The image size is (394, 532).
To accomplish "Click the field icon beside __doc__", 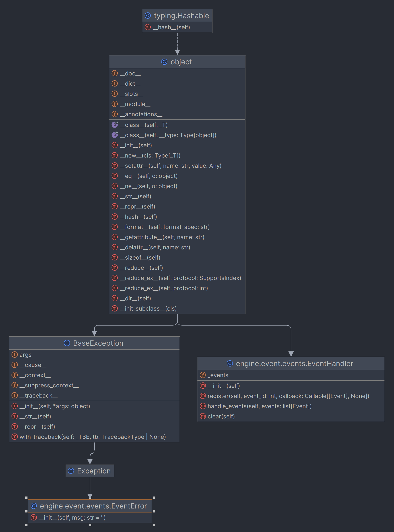I will [x=115, y=73].
